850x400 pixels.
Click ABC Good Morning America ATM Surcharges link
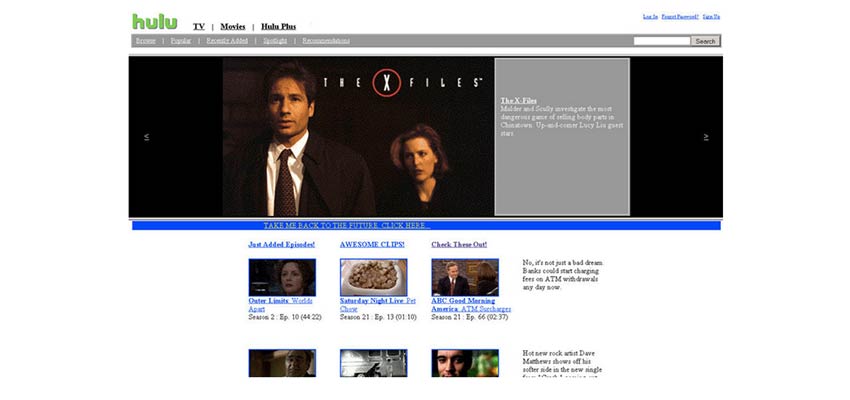[x=471, y=305]
